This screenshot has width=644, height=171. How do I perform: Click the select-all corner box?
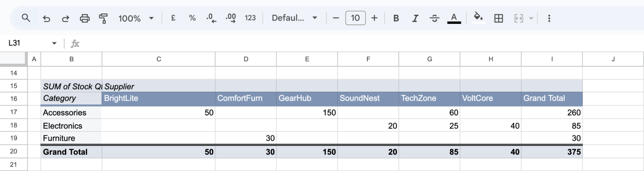pos(14,59)
